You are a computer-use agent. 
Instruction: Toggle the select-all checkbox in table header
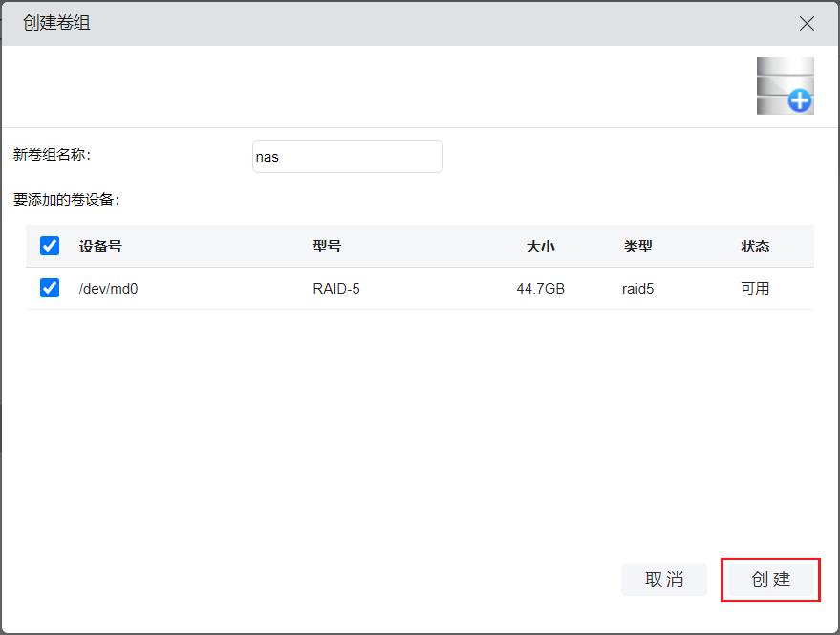click(50, 246)
